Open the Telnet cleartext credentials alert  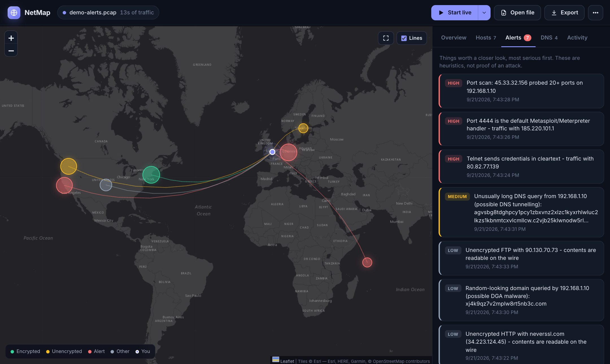click(521, 167)
